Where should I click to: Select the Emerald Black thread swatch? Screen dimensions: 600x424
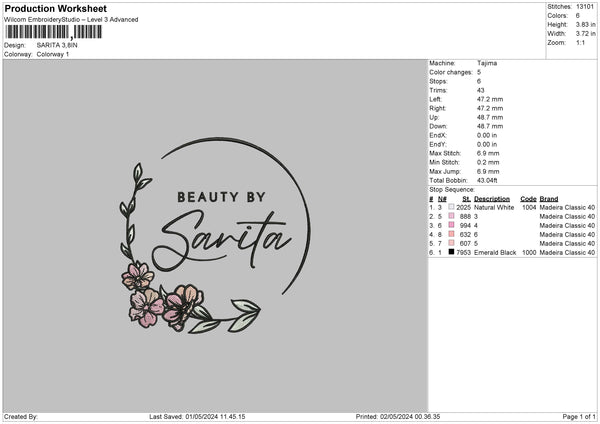451,252
